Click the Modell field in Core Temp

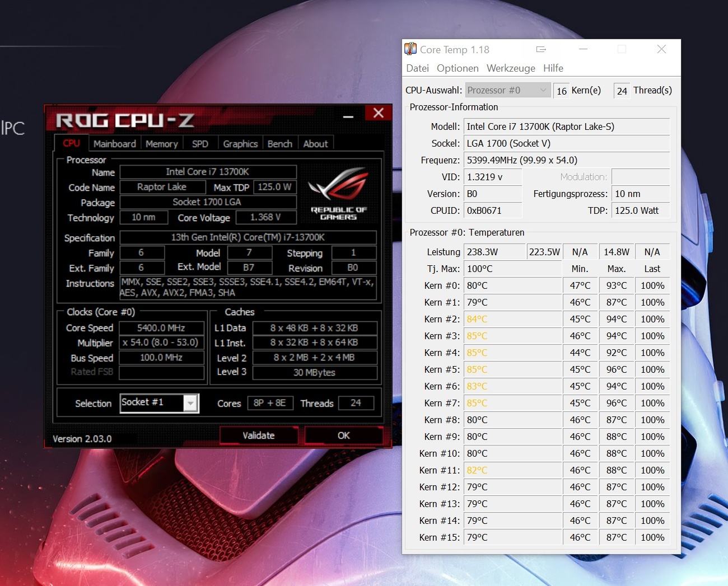(x=567, y=126)
